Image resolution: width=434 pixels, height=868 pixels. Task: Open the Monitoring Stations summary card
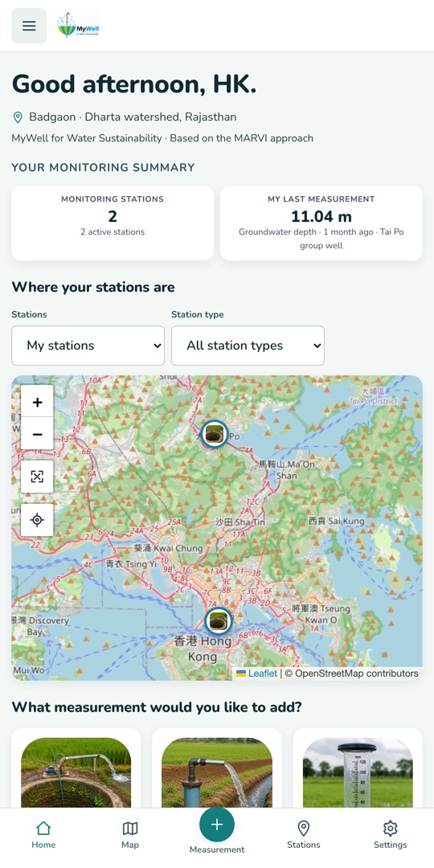pyautogui.click(x=113, y=223)
